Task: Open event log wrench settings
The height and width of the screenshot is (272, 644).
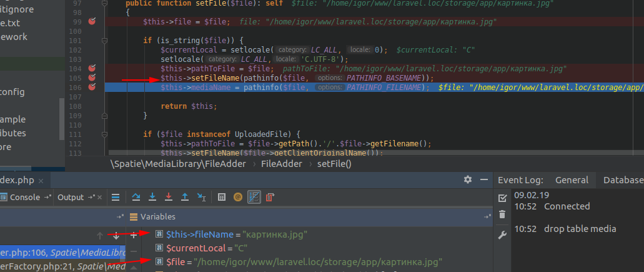Action: (502, 235)
